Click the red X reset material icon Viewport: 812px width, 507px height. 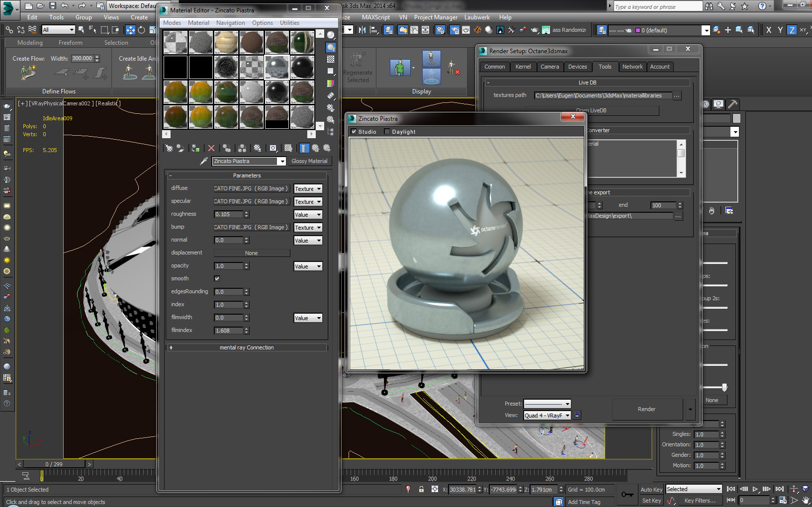(x=211, y=148)
